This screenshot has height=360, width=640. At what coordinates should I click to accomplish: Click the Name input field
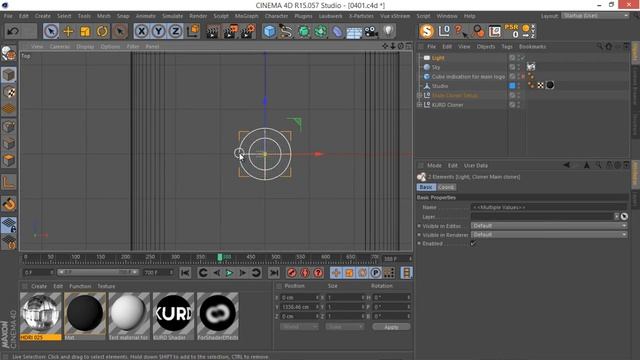pyautogui.click(x=549, y=207)
